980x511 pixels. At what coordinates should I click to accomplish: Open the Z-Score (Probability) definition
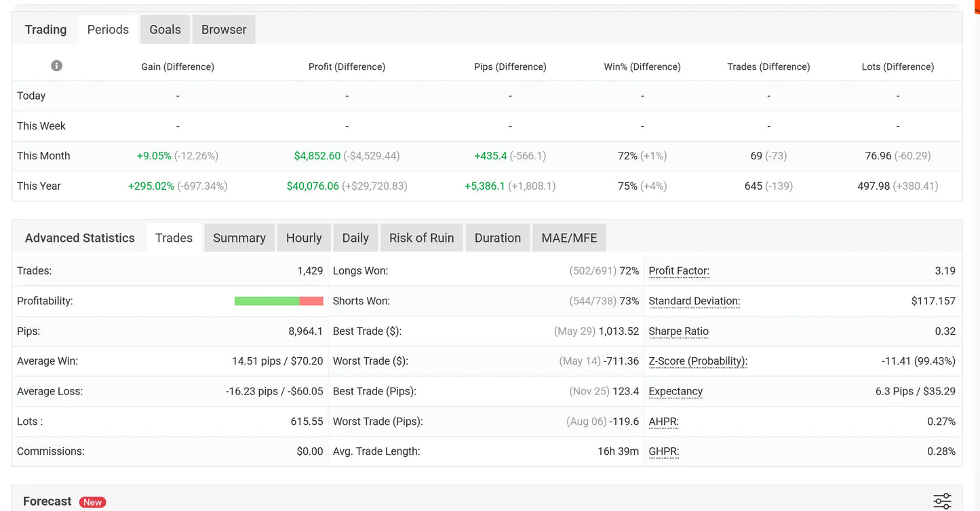(x=698, y=361)
